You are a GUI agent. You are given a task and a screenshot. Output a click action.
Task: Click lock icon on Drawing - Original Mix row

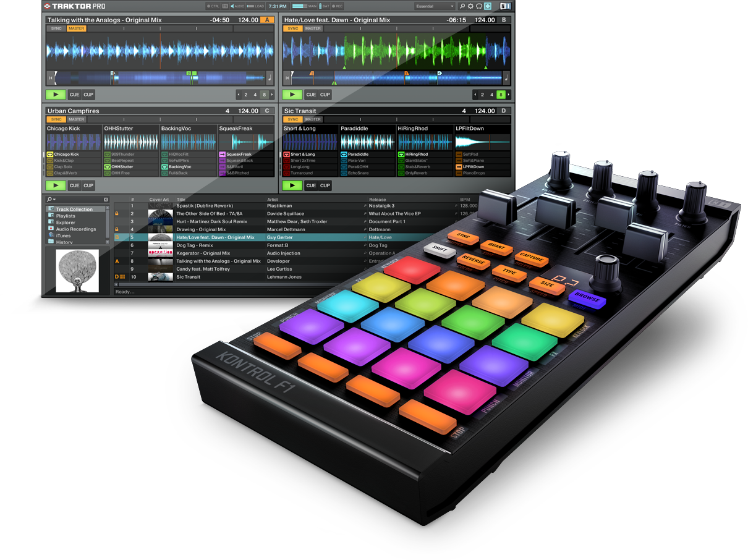pyautogui.click(x=117, y=229)
